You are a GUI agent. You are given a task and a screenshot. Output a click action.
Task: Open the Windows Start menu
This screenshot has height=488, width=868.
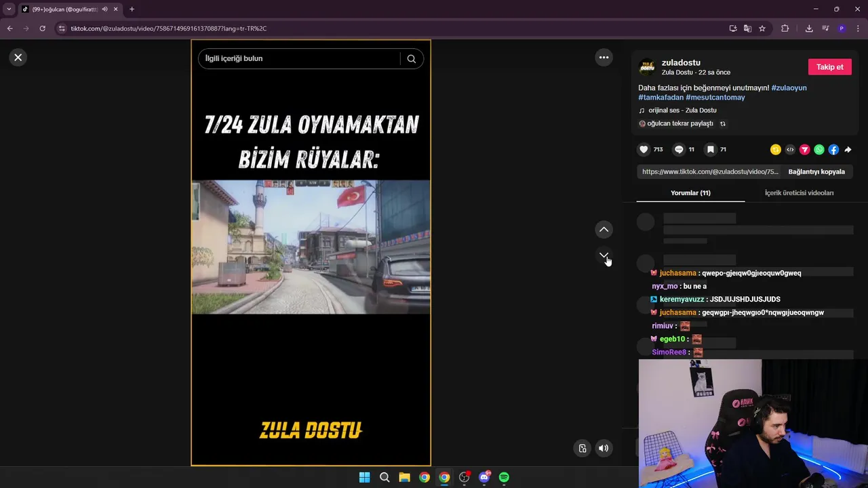coord(364,477)
